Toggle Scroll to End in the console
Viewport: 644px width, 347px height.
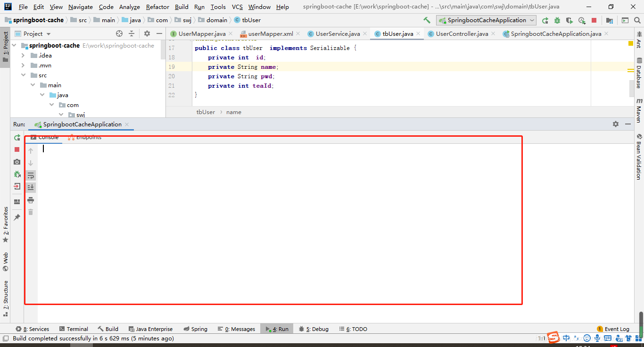point(31,187)
